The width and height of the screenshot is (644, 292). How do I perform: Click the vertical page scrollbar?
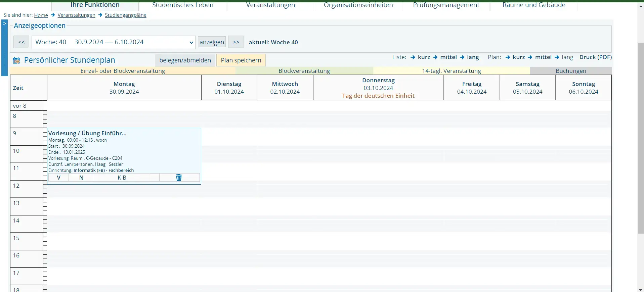click(640, 138)
